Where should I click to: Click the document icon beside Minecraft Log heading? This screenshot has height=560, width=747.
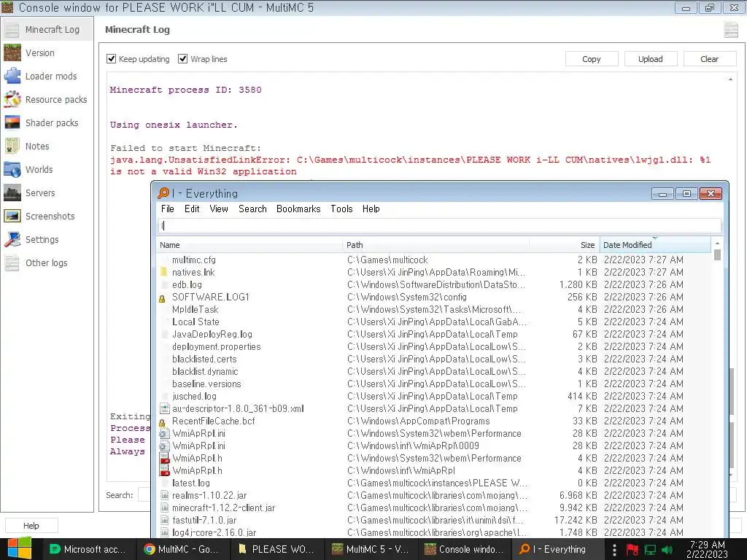click(731, 29)
